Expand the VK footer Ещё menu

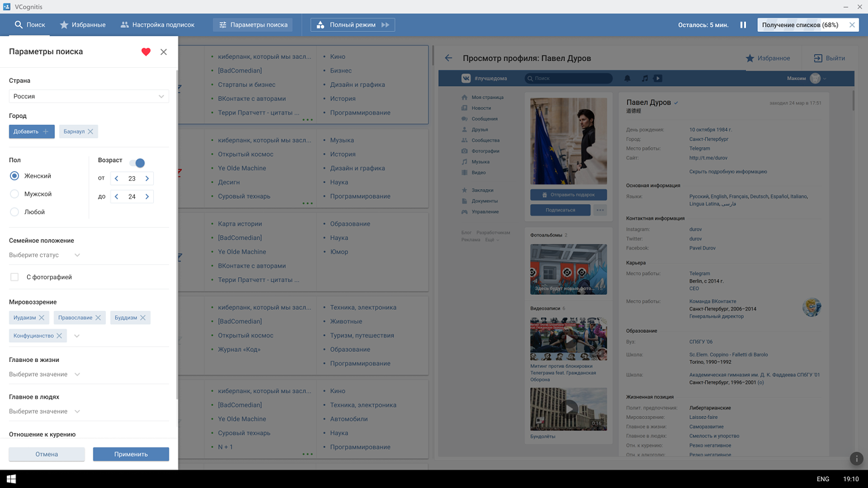492,240
